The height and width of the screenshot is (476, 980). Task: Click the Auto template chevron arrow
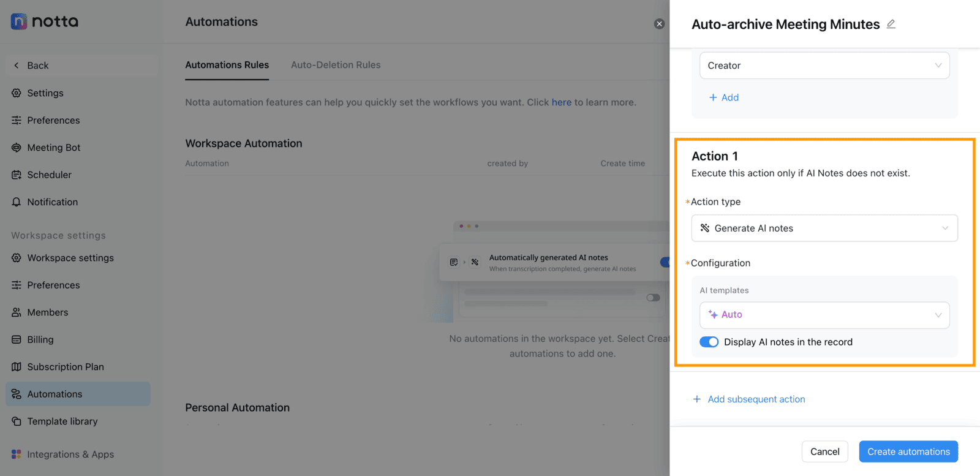coord(938,315)
